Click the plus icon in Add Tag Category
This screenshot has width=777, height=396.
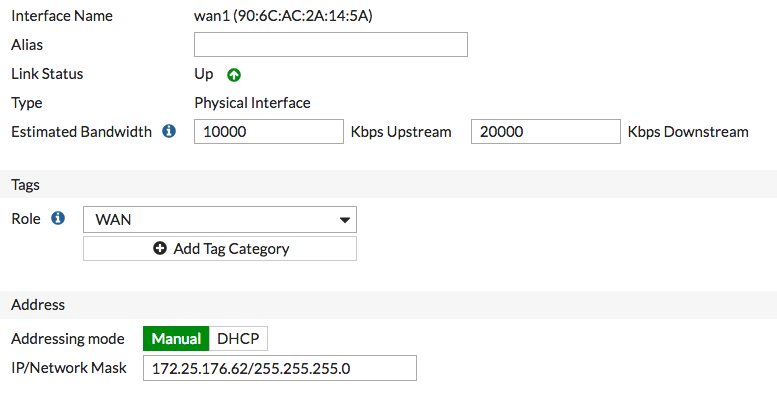point(160,248)
